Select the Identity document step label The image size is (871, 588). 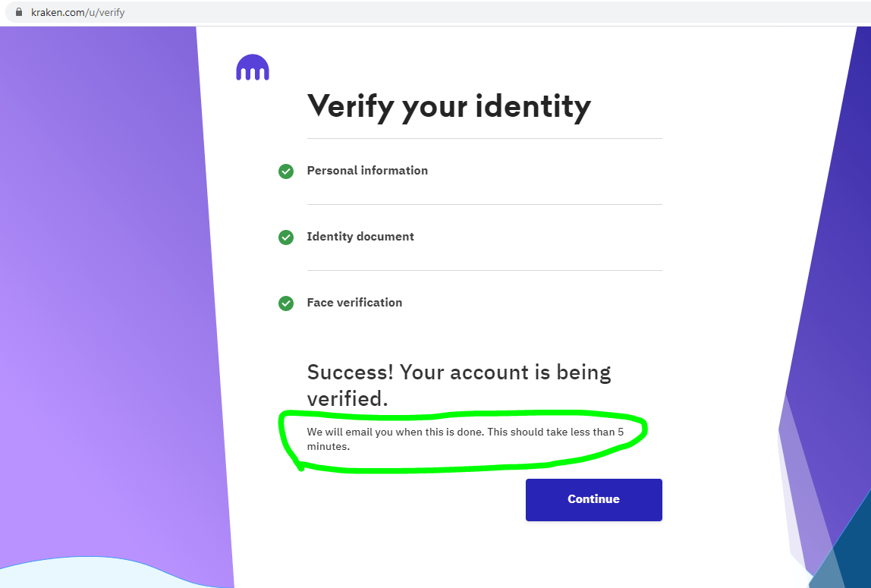tap(360, 237)
